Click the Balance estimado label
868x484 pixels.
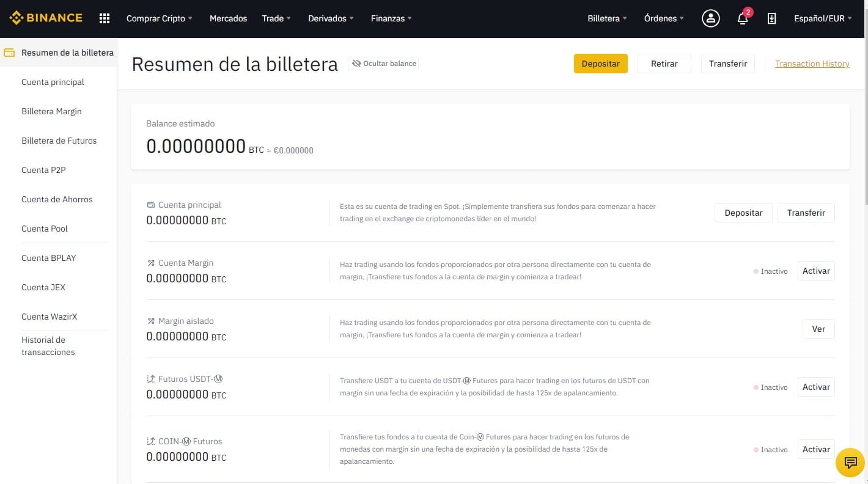180,123
